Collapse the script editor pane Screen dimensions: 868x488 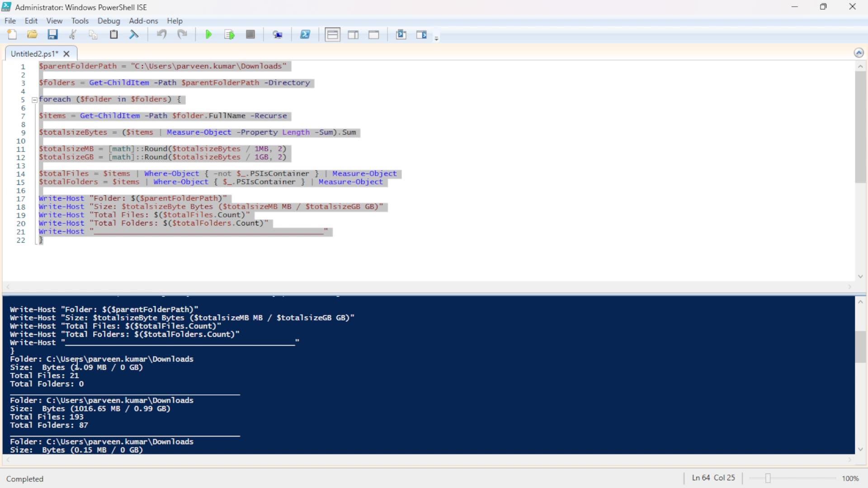(x=859, y=53)
